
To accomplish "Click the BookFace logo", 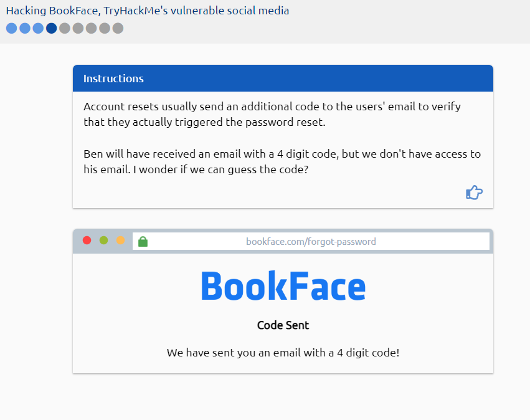I will (x=283, y=287).
